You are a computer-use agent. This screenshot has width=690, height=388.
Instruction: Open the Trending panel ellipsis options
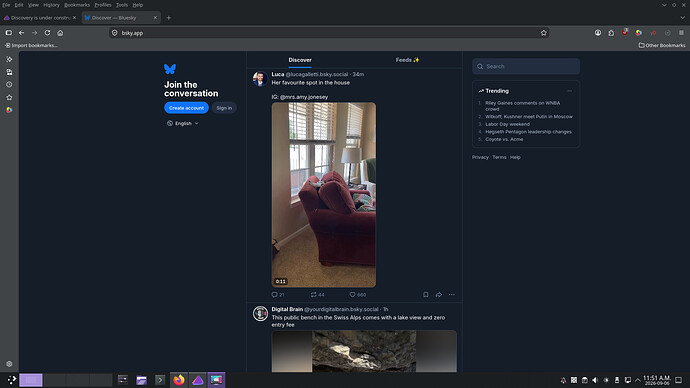(x=569, y=91)
